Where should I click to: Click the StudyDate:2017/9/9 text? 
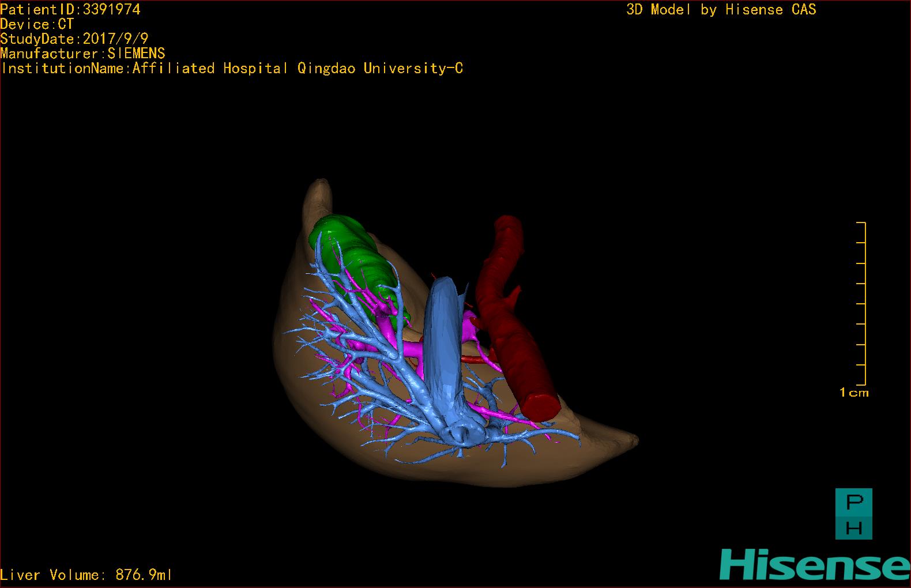point(74,39)
